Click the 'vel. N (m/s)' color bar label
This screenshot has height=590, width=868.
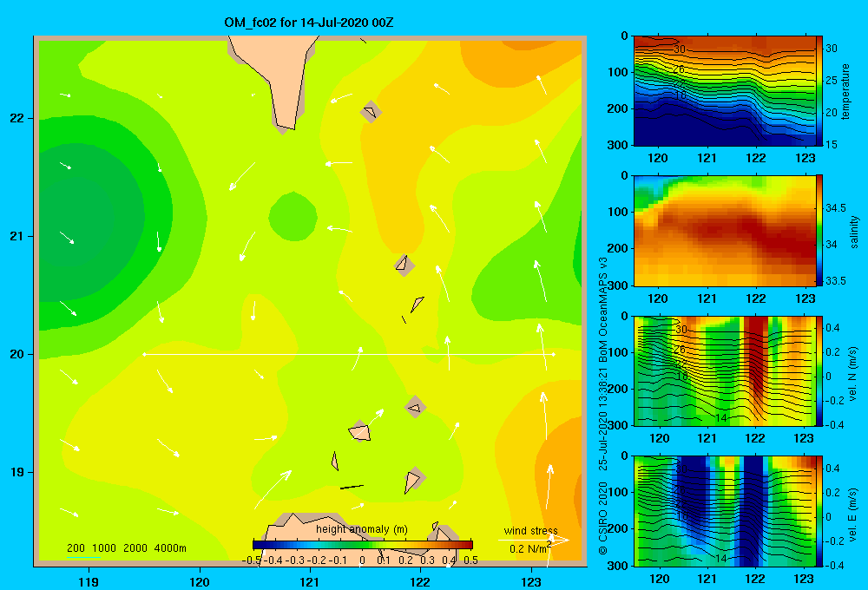coord(852,374)
